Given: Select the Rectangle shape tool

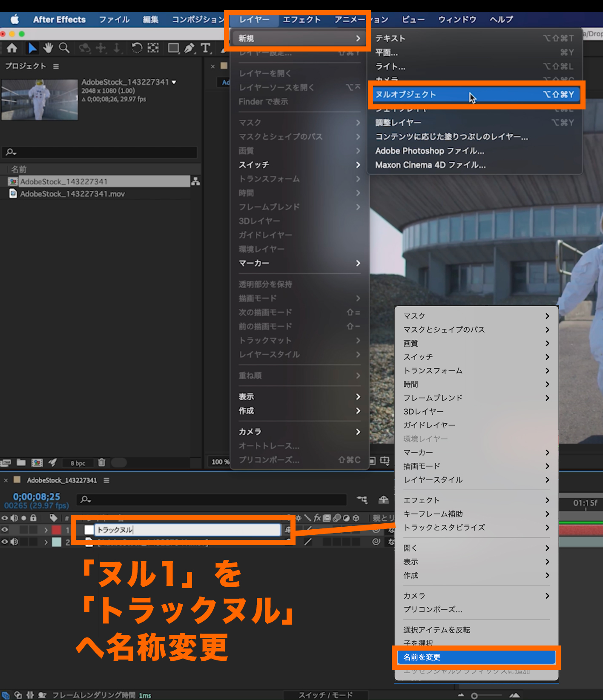Looking at the screenshot, I should [173, 48].
